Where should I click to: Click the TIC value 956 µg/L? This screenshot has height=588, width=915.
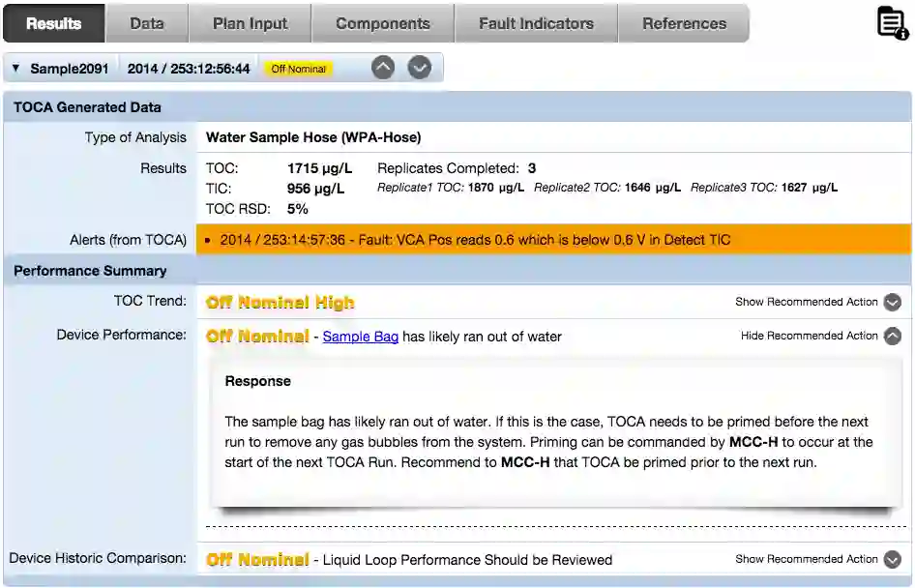coord(315,189)
